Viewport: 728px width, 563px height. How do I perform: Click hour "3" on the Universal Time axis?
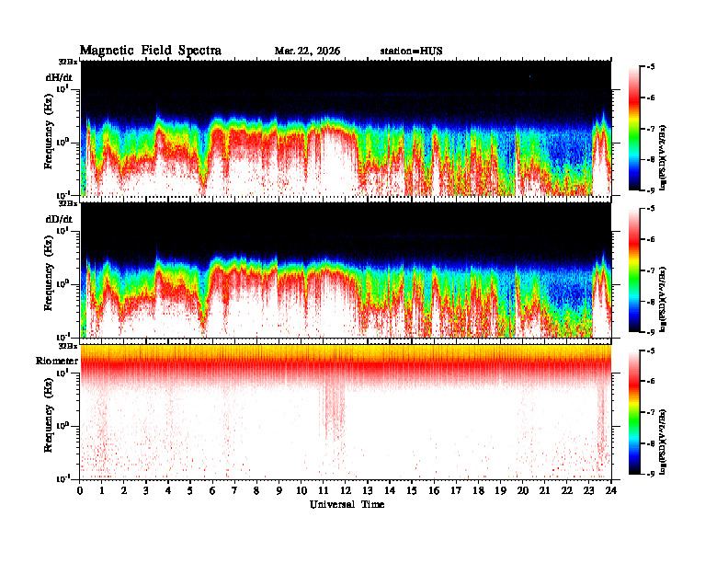pyautogui.click(x=146, y=490)
